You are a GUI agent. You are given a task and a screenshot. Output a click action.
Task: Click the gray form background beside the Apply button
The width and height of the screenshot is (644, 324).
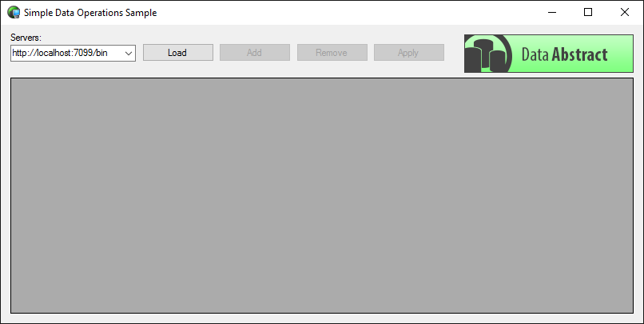coord(454,53)
